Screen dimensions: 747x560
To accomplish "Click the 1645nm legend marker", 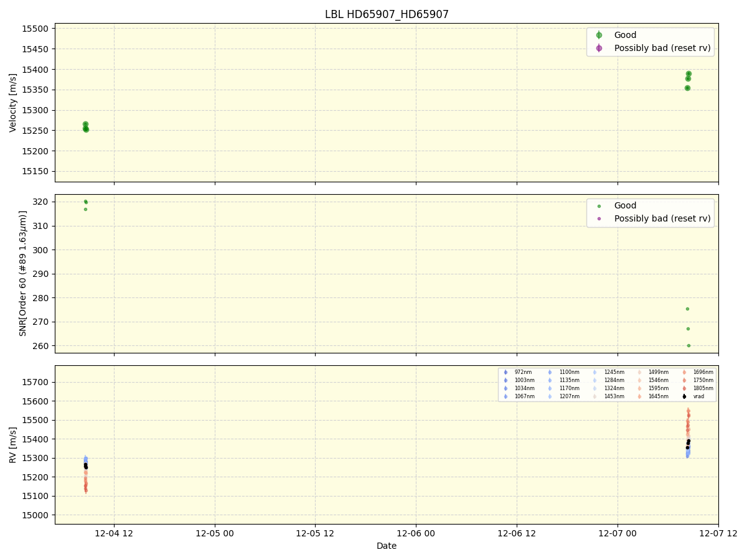I will coord(639,396).
